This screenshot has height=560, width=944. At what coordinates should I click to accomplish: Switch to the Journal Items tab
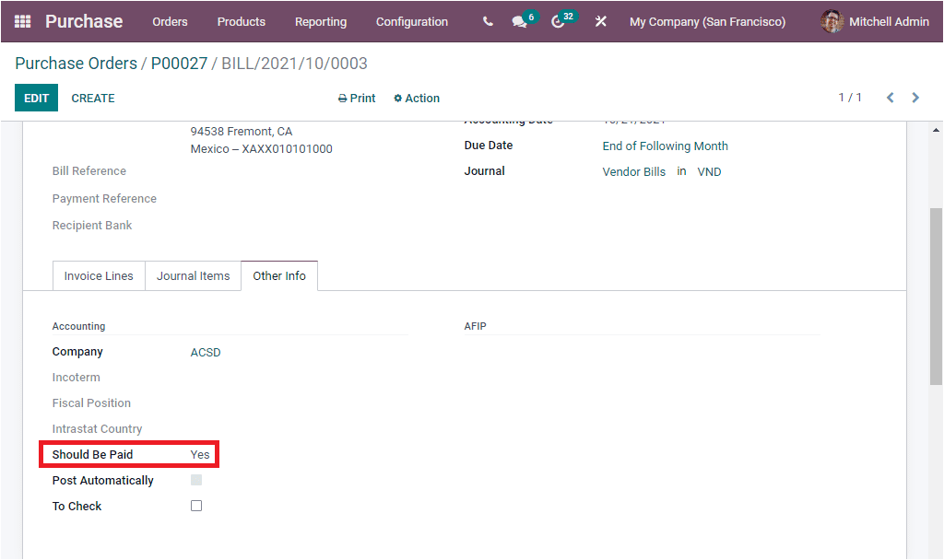coord(193,275)
